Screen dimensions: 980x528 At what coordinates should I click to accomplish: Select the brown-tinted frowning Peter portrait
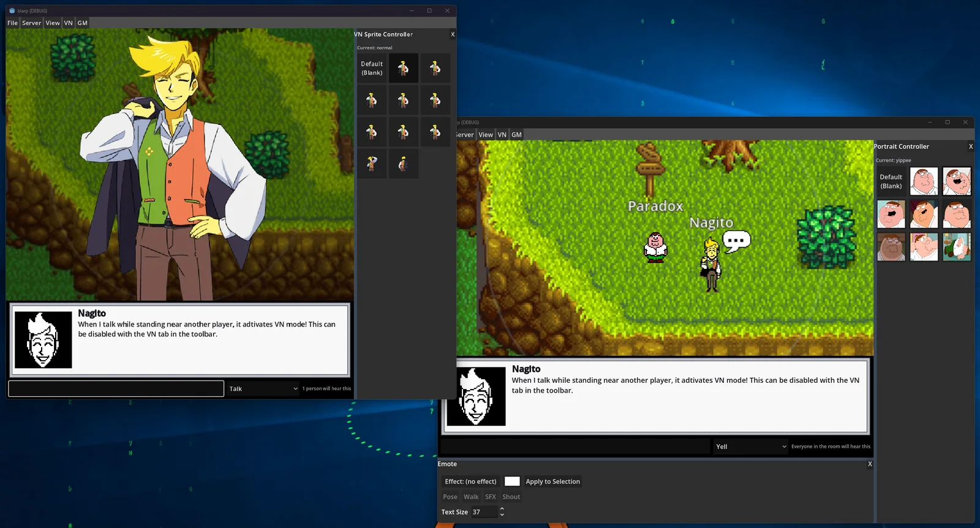[x=891, y=247]
